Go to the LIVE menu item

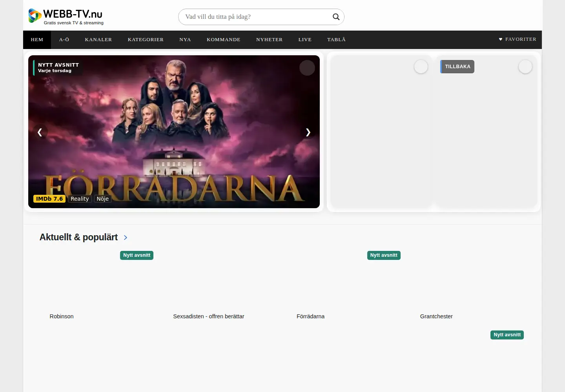305,40
